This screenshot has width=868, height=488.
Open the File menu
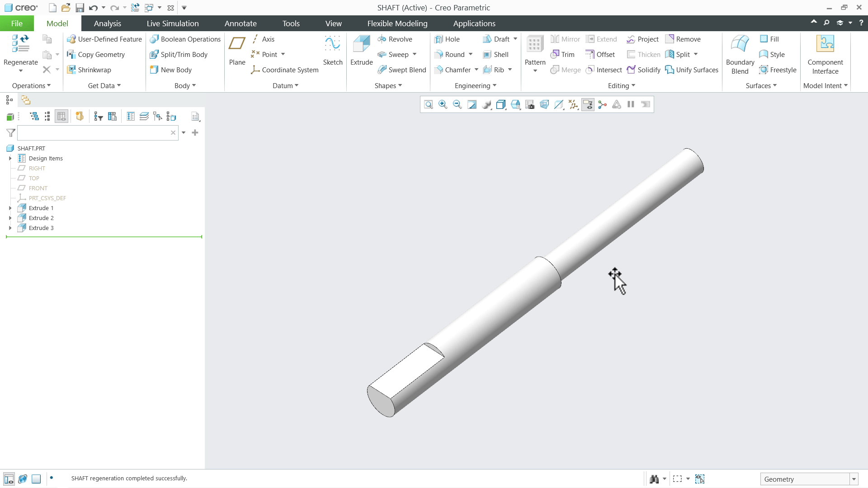(16, 23)
